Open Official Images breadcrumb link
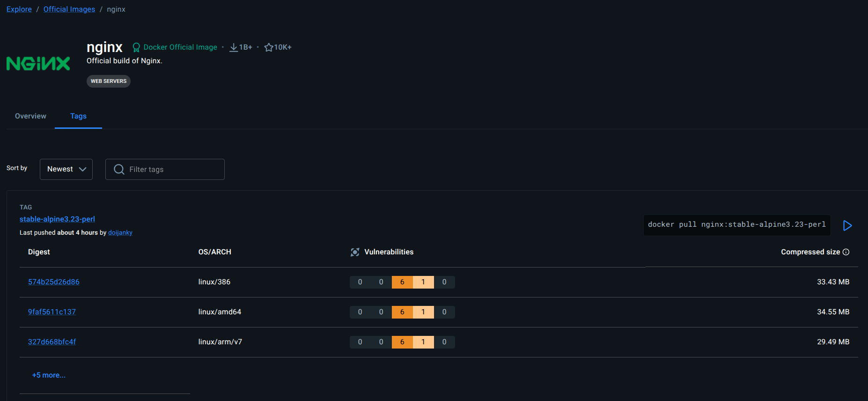 69,9
